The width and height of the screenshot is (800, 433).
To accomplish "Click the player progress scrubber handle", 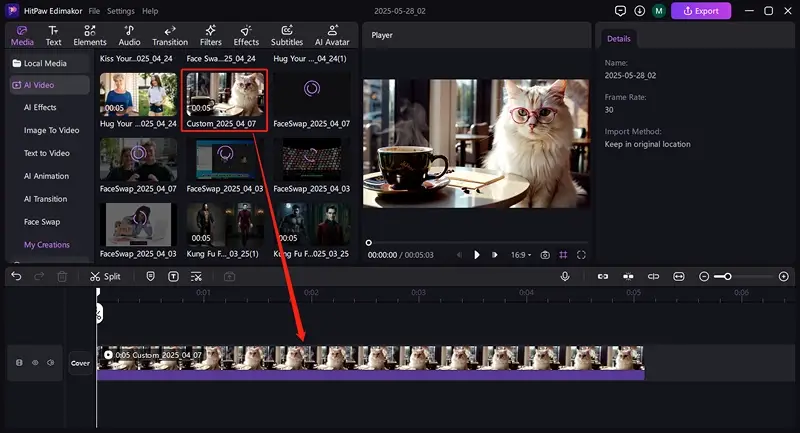I will pyautogui.click(x=368, y=243).
